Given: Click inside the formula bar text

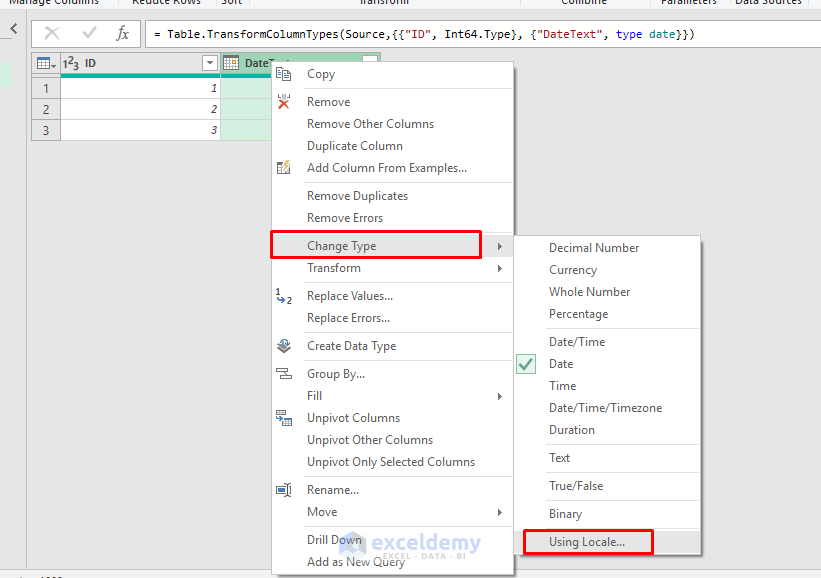Looking at the screenshot, I should [x=424, y=35].
